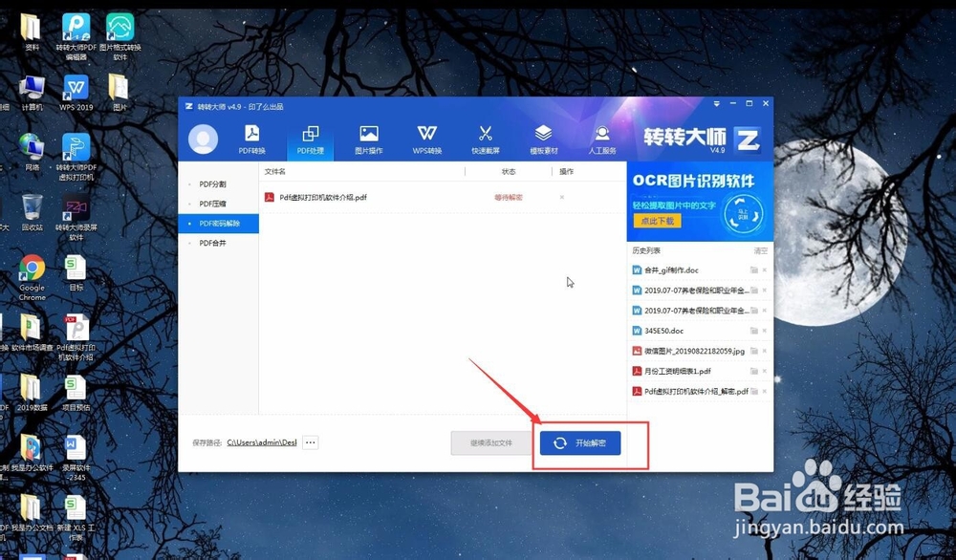Select the 资料 folder on desktop
The height and width of the screenshot is (560, 956).
pos(32,32)
